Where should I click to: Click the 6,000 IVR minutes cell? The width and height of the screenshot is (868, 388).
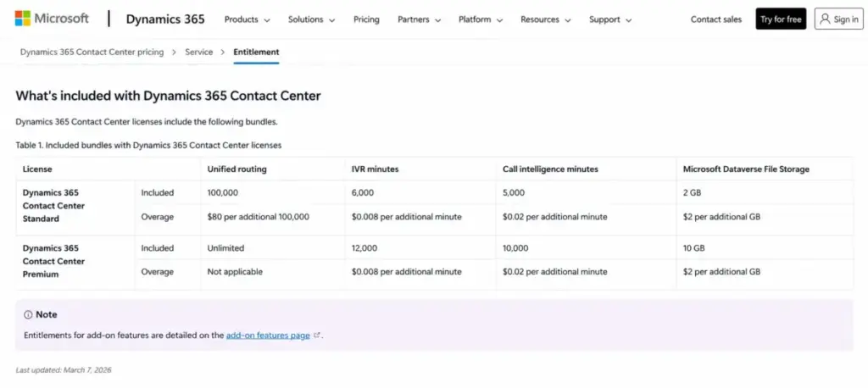click(363, 192)
